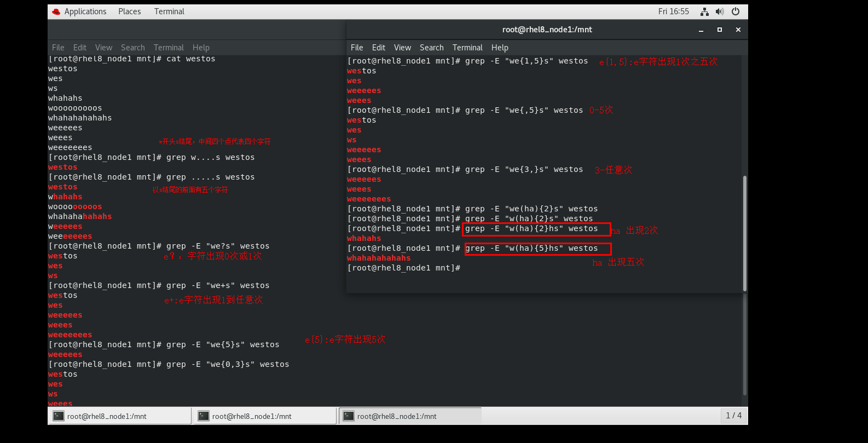Viewport: 868px width, 443px height.
Task: Click the Red Hat logo icon
Action: [56, 11]
